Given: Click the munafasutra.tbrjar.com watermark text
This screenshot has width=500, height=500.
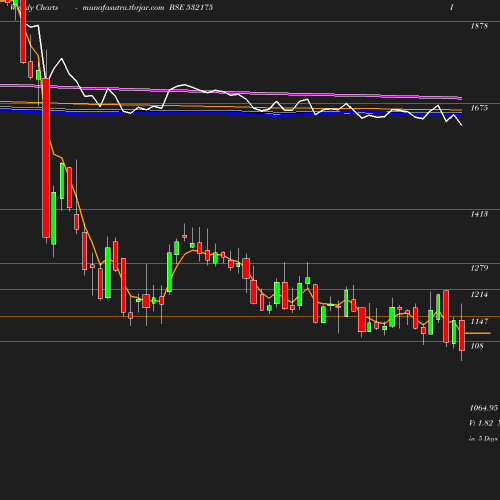Looking at the screenshot, I should [123, 7].
